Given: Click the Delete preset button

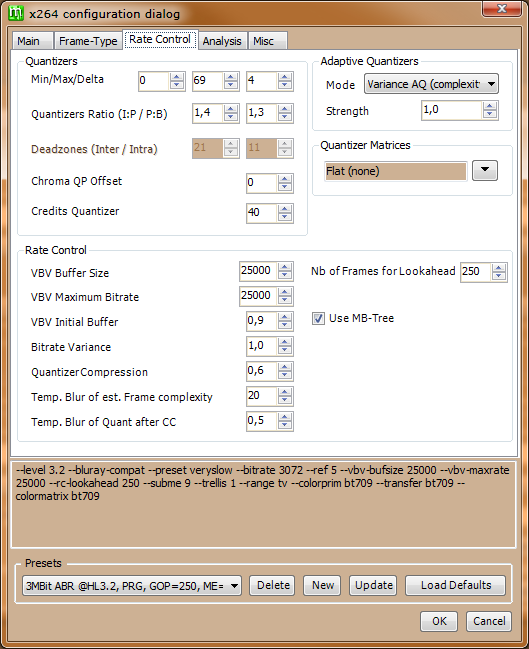Looking at the screenshot, I should click(x=272, y=585).
